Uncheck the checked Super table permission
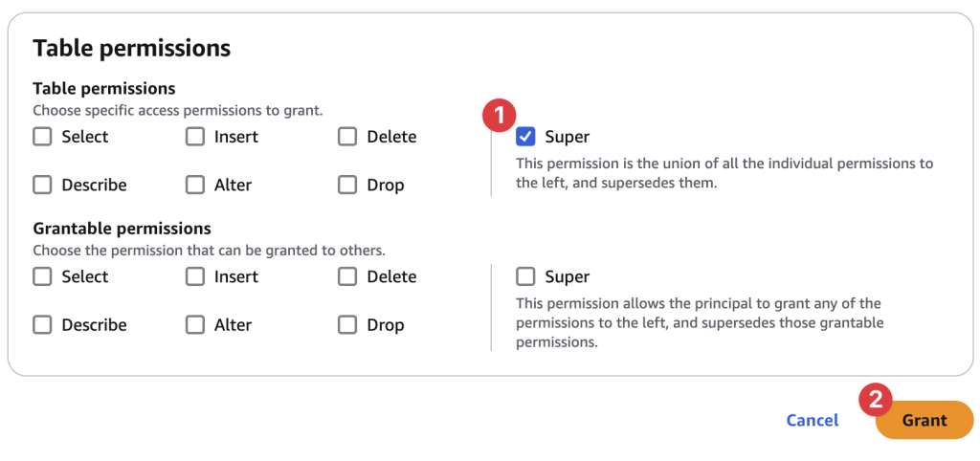The image size is (980, 461). coord(525,137)
